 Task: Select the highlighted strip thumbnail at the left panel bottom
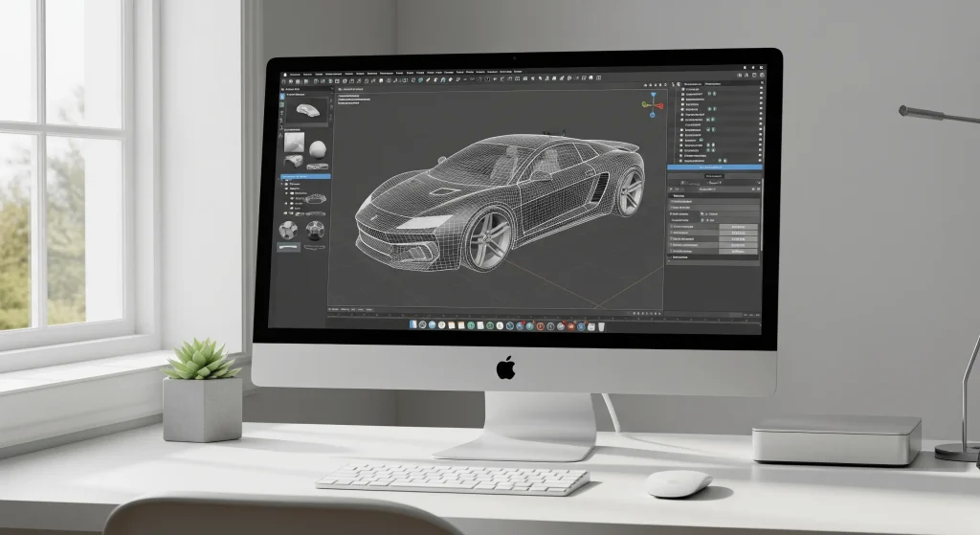[x=289, y=248]
